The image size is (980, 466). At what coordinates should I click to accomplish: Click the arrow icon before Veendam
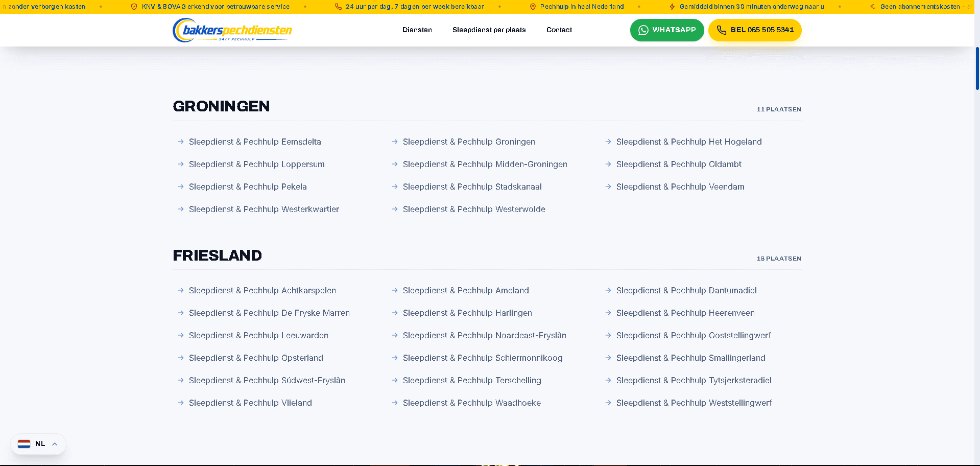pyautogui.click(x=608, y=187)
